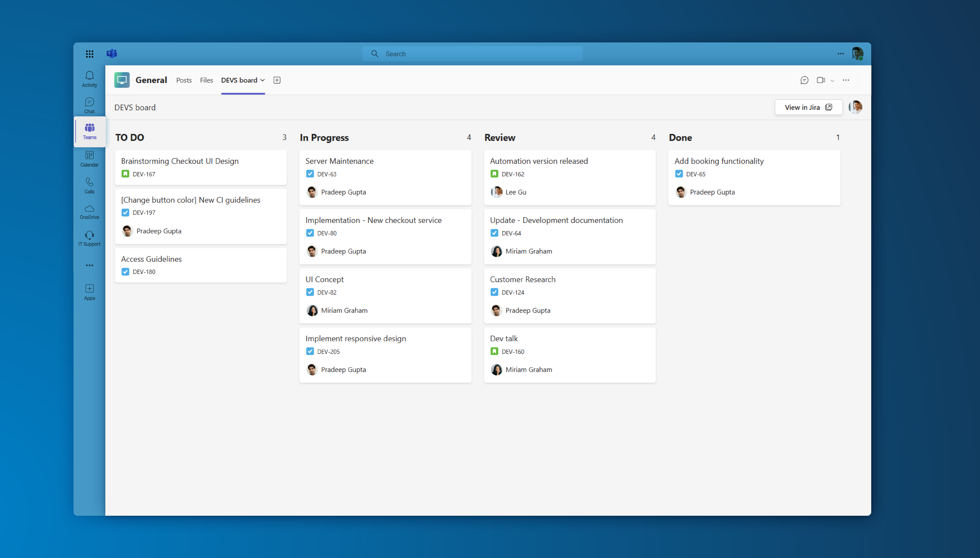The image size is (980, 558).
Task: Expand the DEVS board tab dropdown
Action: pyautogui.click(x=263, y=80)
